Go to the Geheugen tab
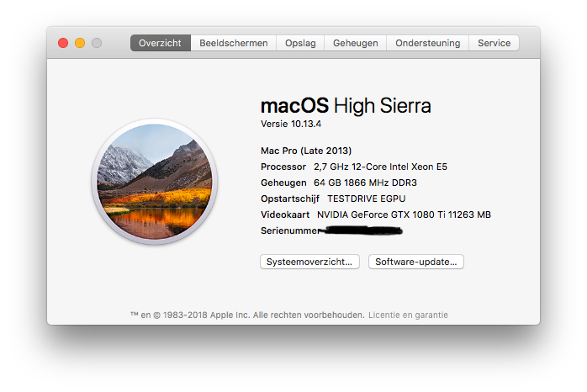Screen dimensions: 587x392 coord(355,43)
